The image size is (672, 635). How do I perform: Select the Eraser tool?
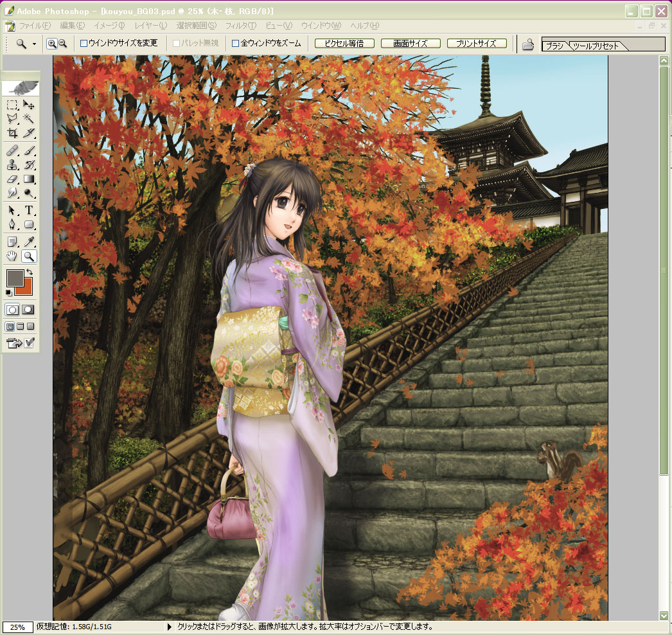point(12,179)
